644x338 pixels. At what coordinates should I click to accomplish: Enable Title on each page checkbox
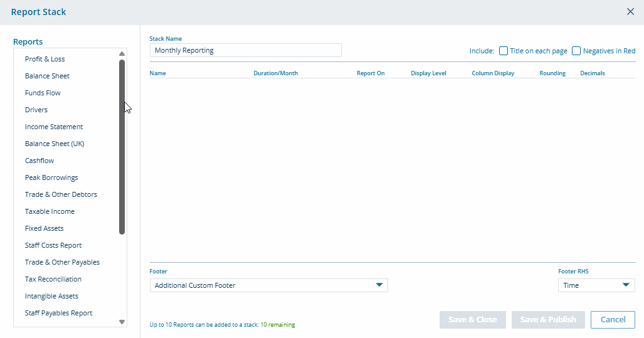504,51
